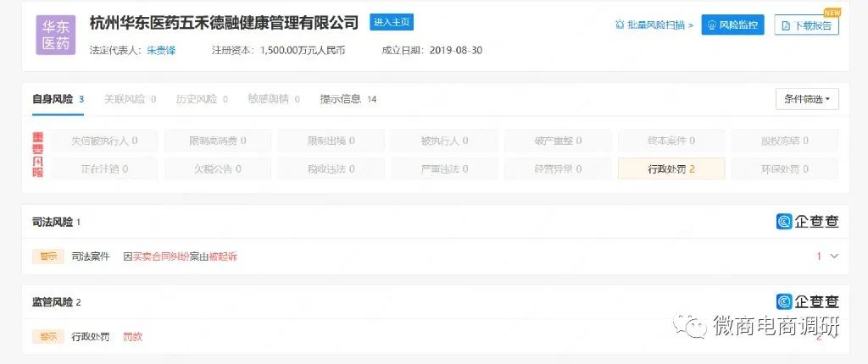Click the 重要风险 red vertical label
This screenshot has height=364, width=868.
click(x=38, y=155)
